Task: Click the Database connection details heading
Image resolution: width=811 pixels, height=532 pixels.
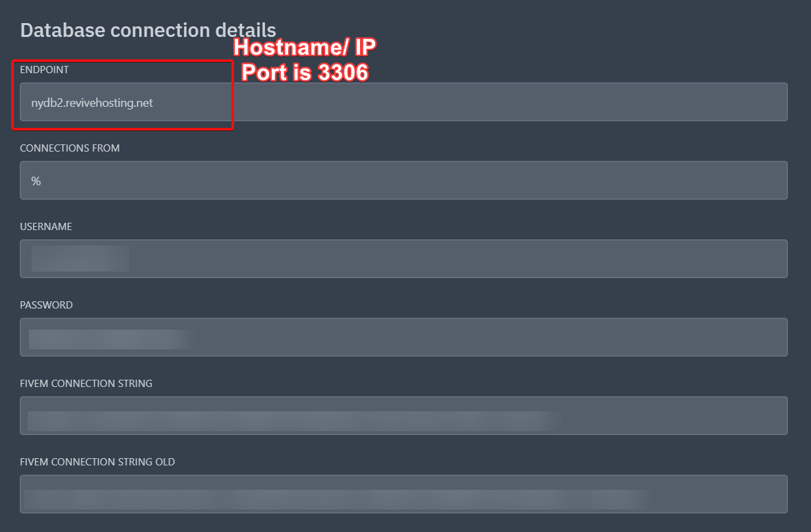Action: tap(148, 30)
